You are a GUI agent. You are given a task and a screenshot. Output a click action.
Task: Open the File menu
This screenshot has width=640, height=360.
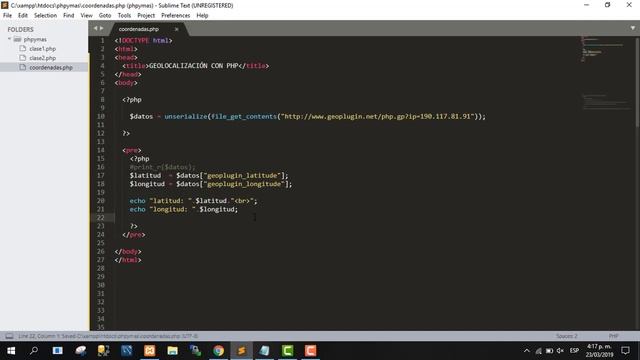point(7,16)
